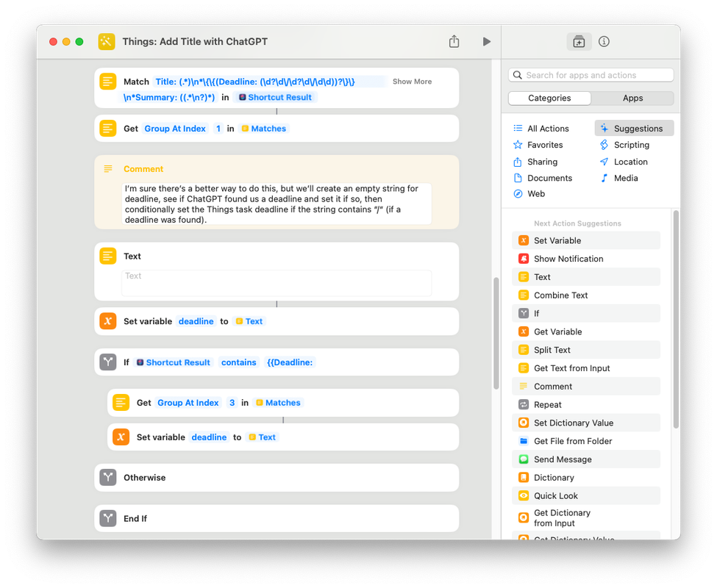
Task: Click the Share shortcut icon in the title bar
Action: click(x=454, y=42)
